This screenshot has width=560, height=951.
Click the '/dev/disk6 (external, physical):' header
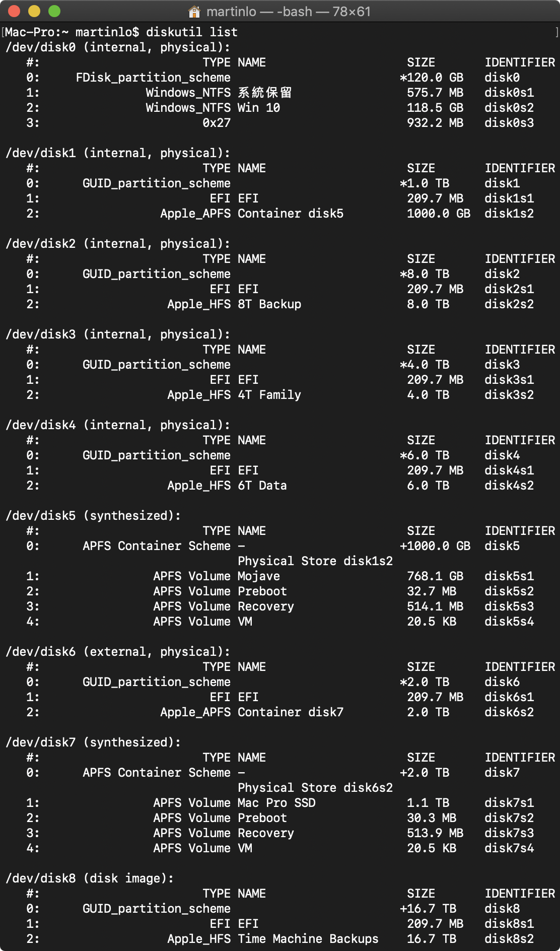pyautogui.click(x=118, y=652)
